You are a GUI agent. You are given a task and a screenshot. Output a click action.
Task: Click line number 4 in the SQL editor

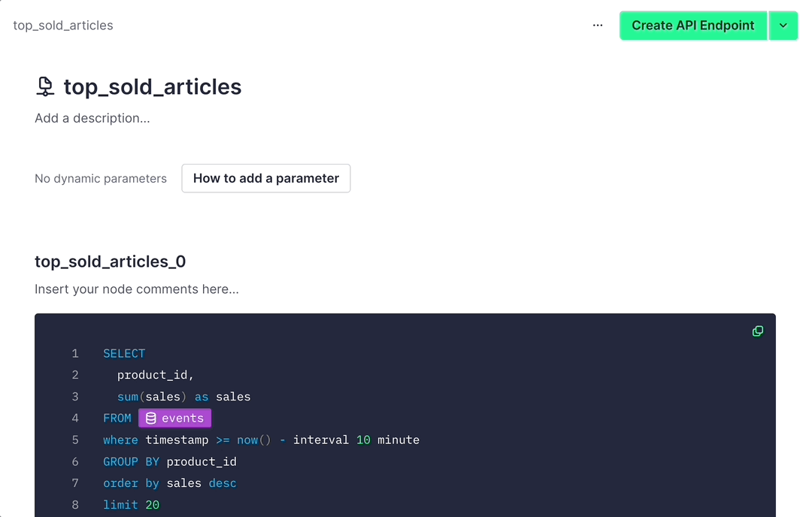75,418
